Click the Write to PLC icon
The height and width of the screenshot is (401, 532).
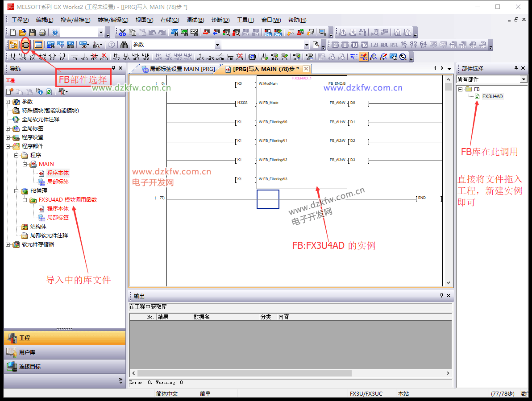click(206, 33)
